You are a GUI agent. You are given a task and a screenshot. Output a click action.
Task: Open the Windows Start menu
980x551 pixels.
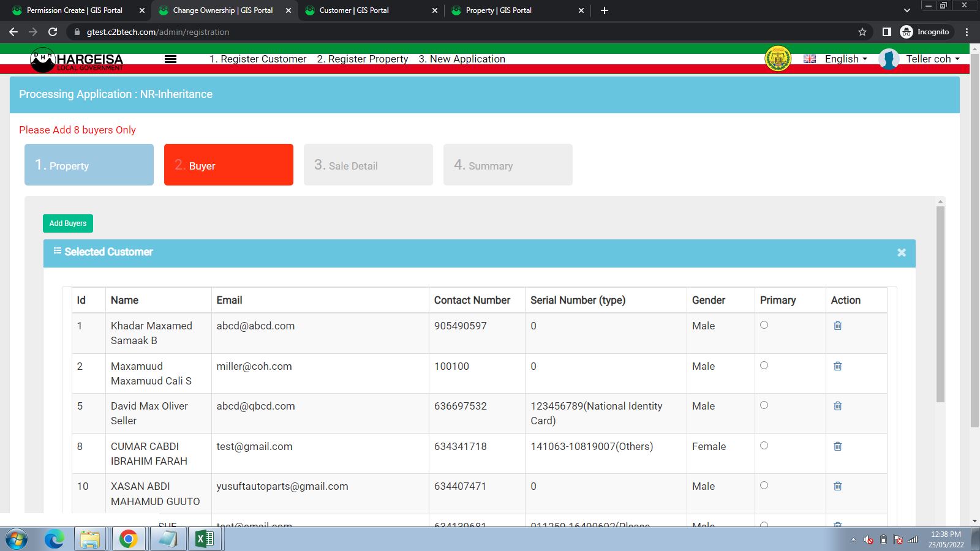click(x=16, y=539)
